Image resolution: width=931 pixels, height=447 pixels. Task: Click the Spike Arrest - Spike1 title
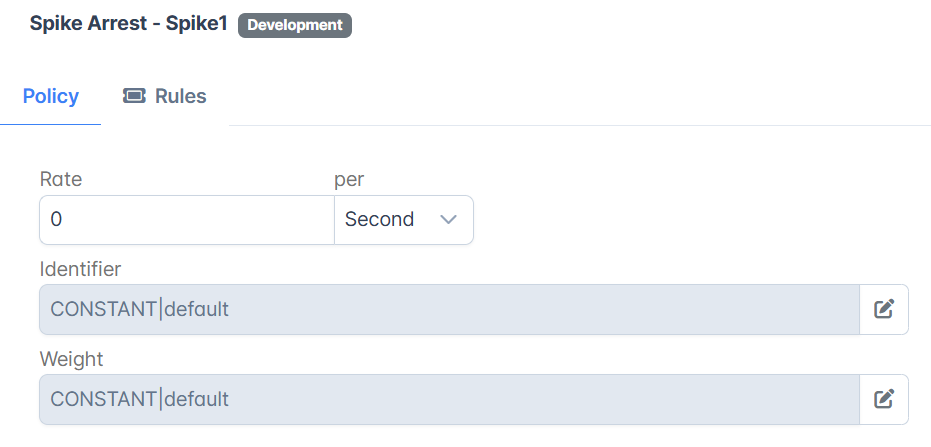click(x=129, y=24)
